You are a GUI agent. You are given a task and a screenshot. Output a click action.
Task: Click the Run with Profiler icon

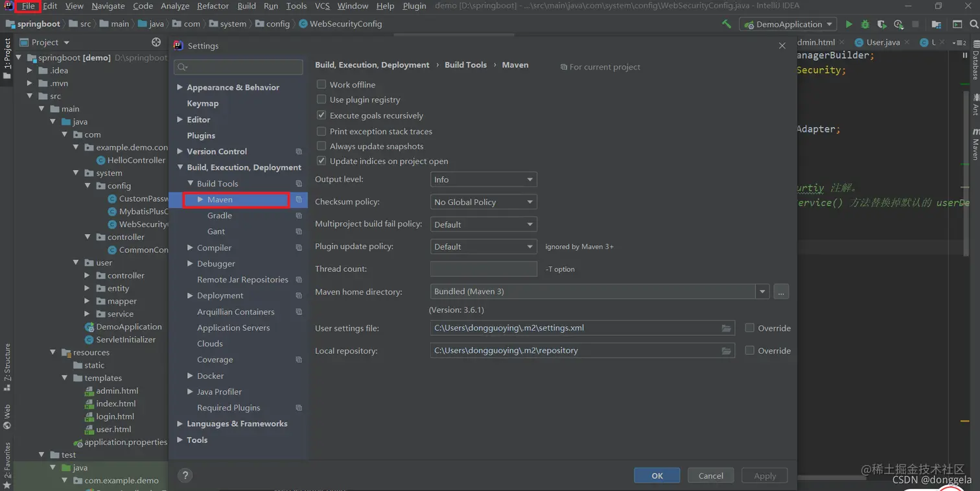pyautogui.click(x=898, y=24)
